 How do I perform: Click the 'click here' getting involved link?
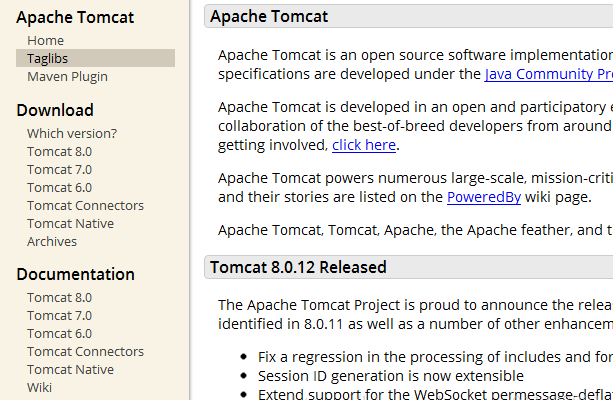point(364,145)
